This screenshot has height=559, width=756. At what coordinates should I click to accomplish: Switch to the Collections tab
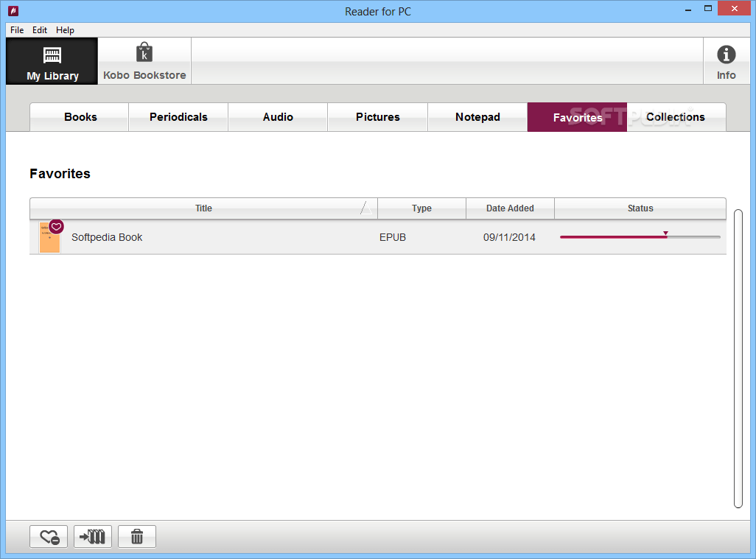click(x=676, y=117)
